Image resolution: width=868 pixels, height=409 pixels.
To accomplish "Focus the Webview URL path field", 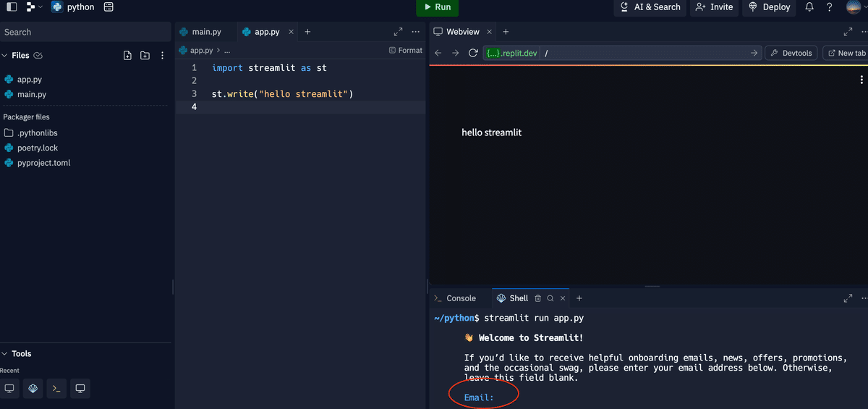I will tap(645, 53).
